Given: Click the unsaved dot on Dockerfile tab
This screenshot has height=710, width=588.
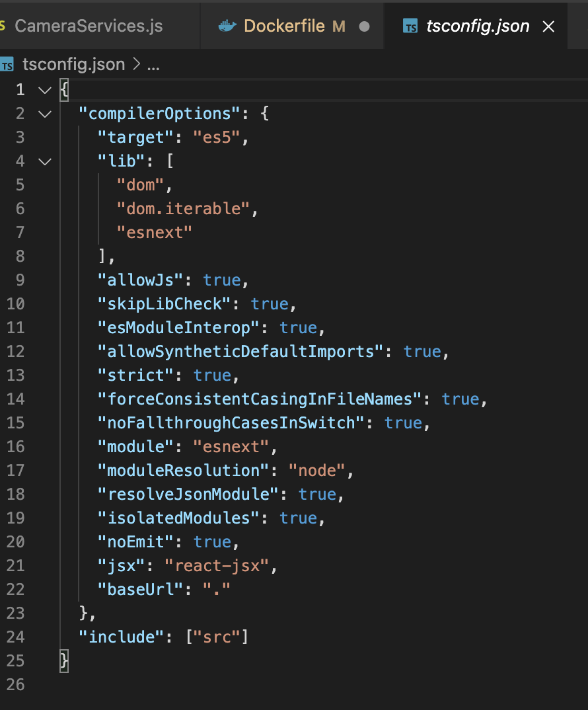Looking at the screenshot, I should click(364, 27).
